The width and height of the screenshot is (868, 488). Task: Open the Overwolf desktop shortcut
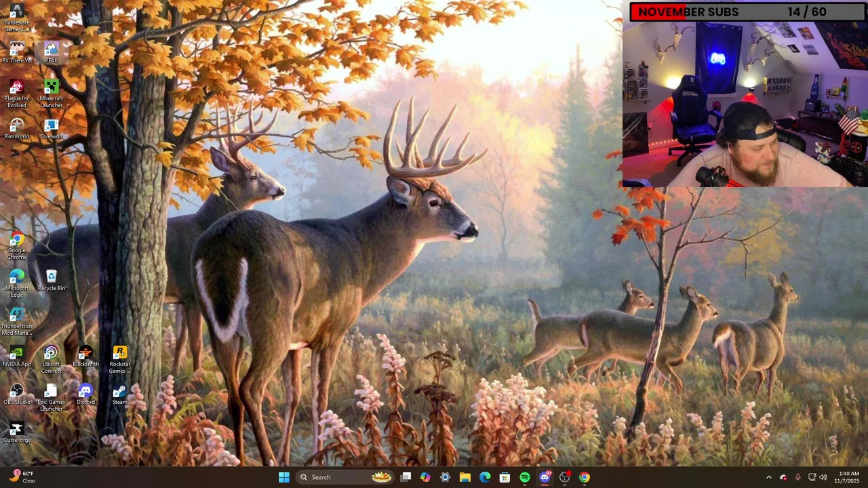pos(52,129)
